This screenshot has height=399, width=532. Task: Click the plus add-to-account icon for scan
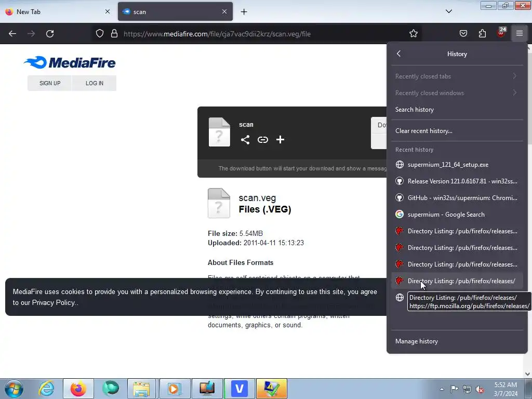[280, 140]
